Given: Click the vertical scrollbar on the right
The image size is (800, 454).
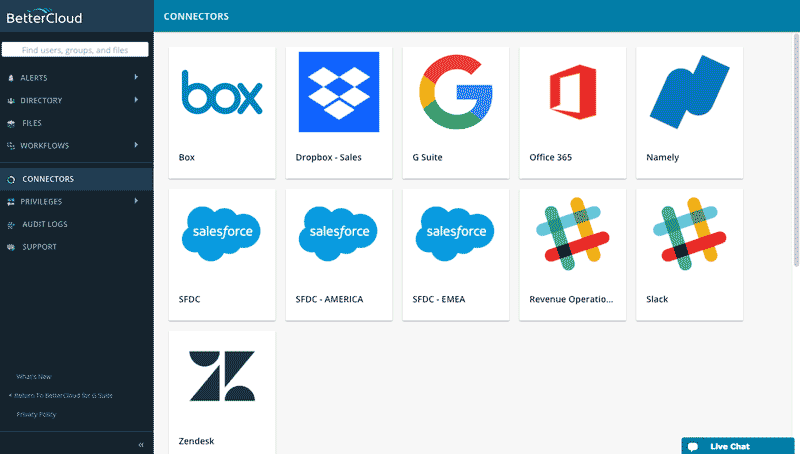Looking at the screenshot, I should click(x=796, y=150).
